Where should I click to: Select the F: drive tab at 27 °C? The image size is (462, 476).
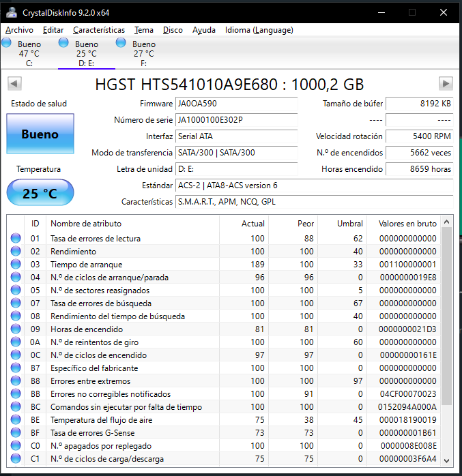pyautogui.click(x=144, y=53)
